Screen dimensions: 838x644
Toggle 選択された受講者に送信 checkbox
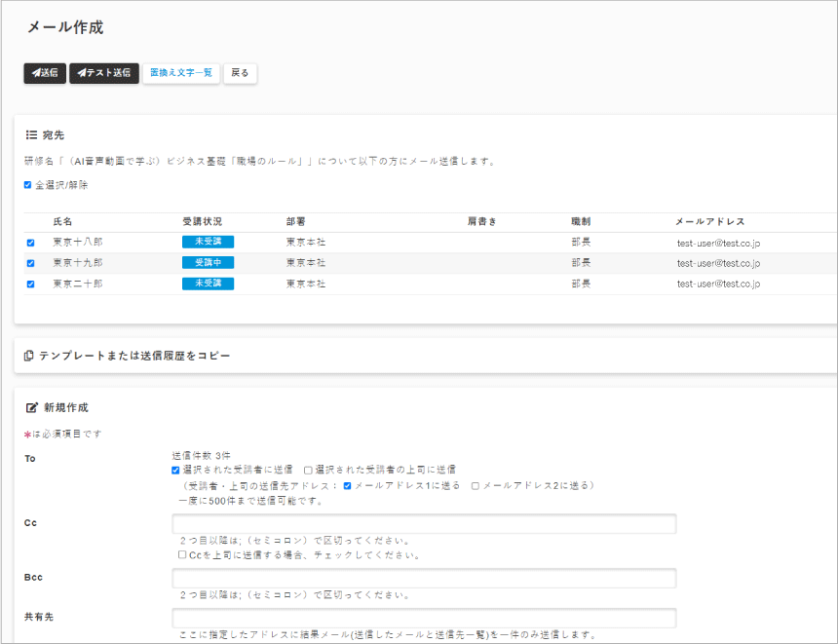click(x=175, y=470)
